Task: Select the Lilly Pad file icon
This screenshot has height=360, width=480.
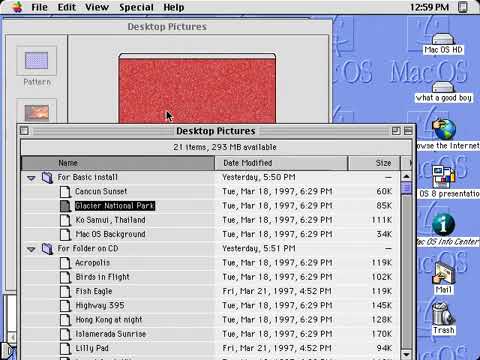Action: (65, 348)
